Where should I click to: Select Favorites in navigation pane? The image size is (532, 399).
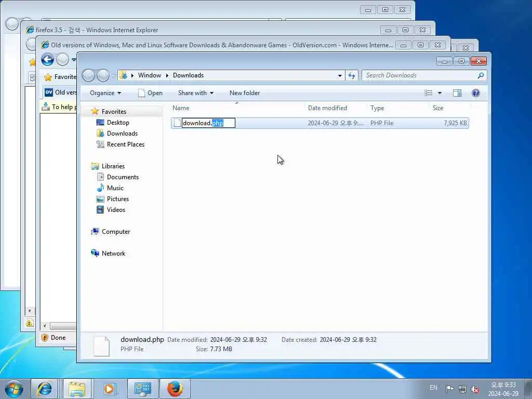114,112
